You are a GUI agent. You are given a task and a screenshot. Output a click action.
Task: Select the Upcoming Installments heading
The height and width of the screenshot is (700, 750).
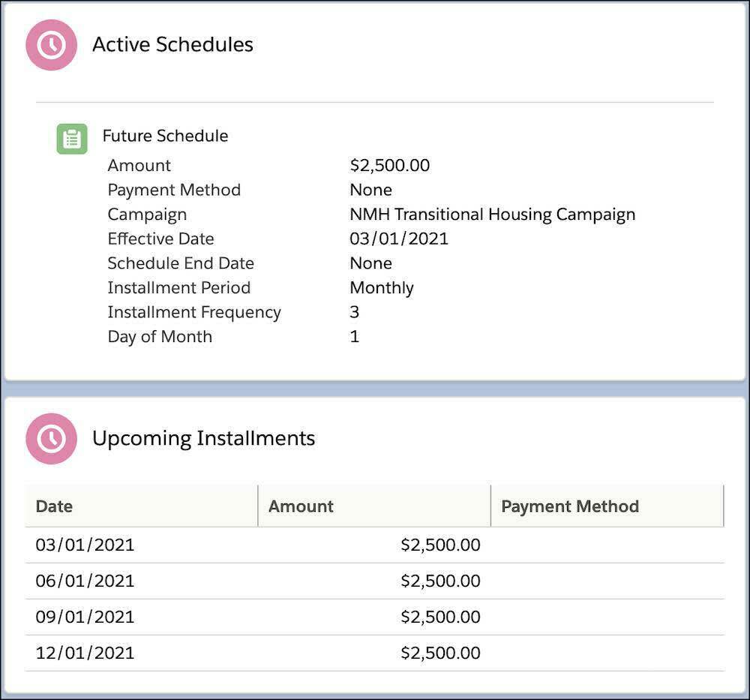click(x=204, y=439)
